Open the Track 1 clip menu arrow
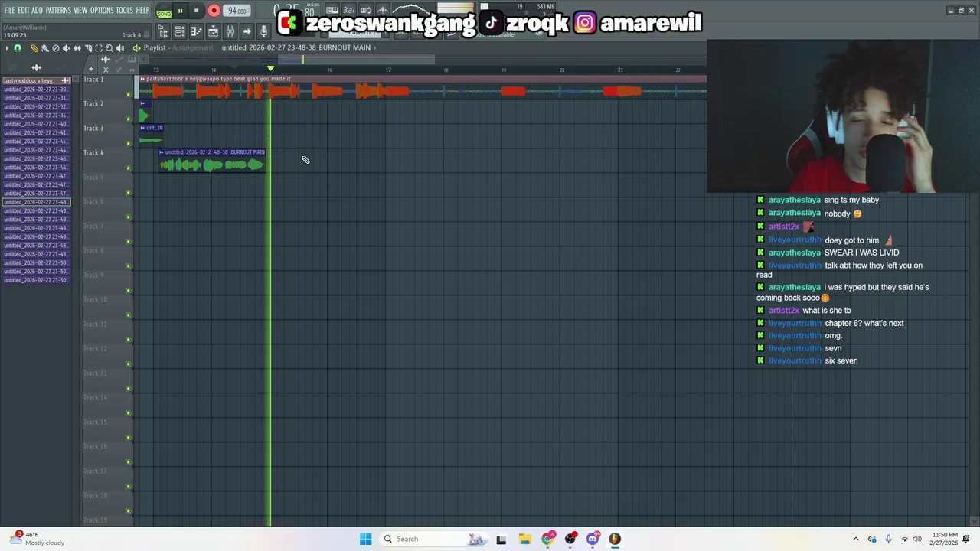This screenshot has height=551, width=980. pos(142,79)
